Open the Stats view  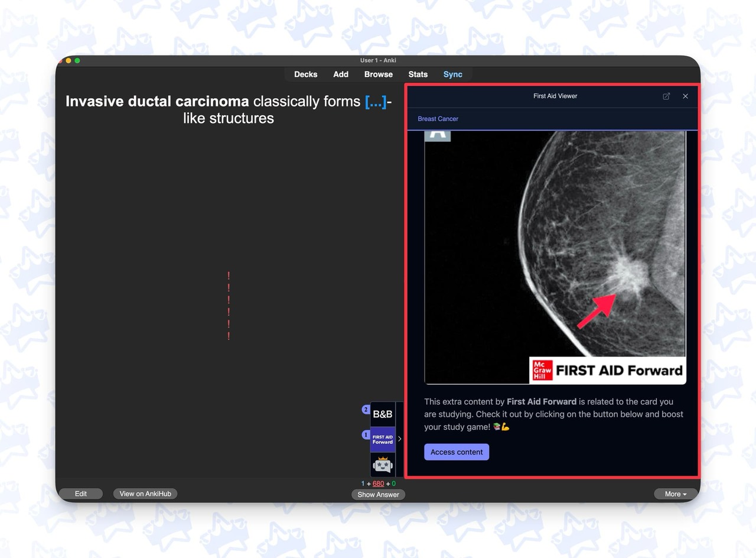tap(418, 74)
